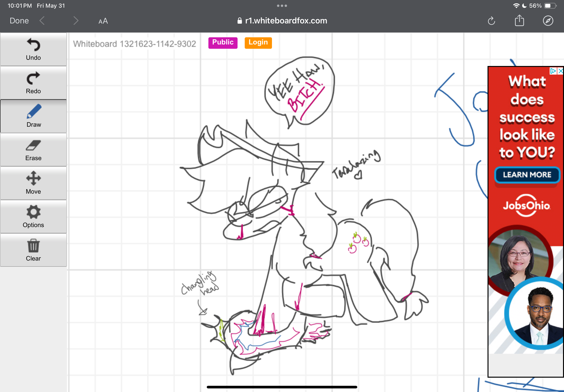Click the orange Login button
The width and height of the screenshot is (564, 392).
(x=258, y=43)
